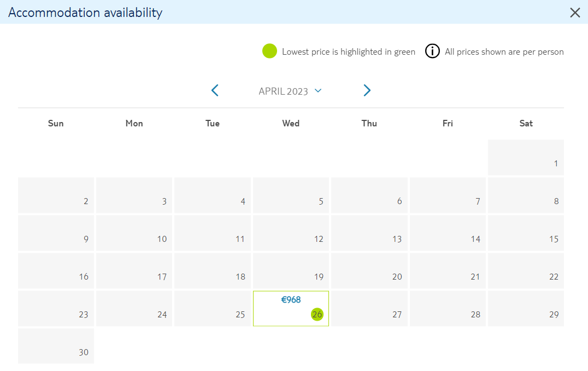Viewport: 588px width, 371px height.
Task: Click the day 24 cell
Action: [134, 308]
